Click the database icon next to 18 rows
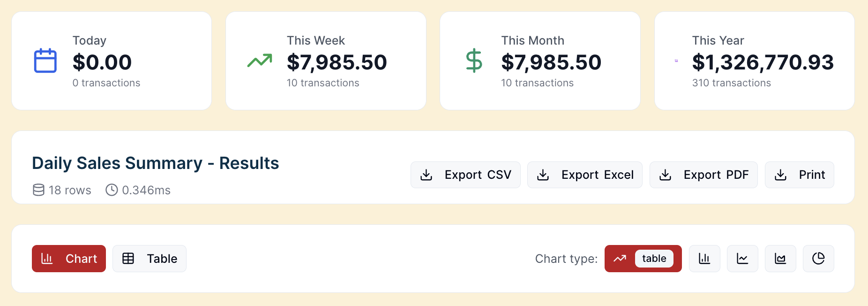The height and width of the screenshot is (306, 868). pos(38,190)
